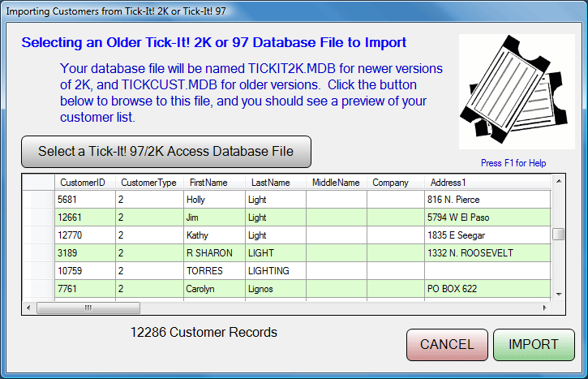The width and height of the screenshot is (588, 379).
Task: Click the cell '3189'
Action: pos(85,253)
